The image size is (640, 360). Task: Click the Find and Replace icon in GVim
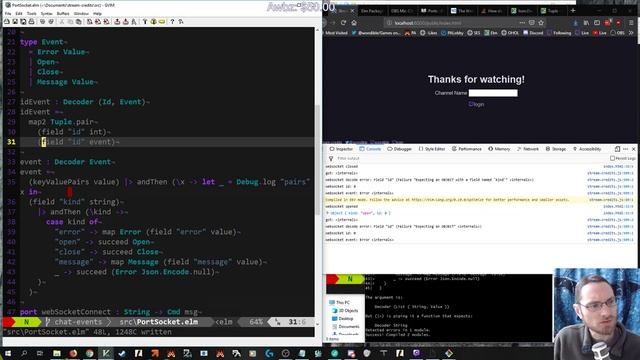(89, 22)
